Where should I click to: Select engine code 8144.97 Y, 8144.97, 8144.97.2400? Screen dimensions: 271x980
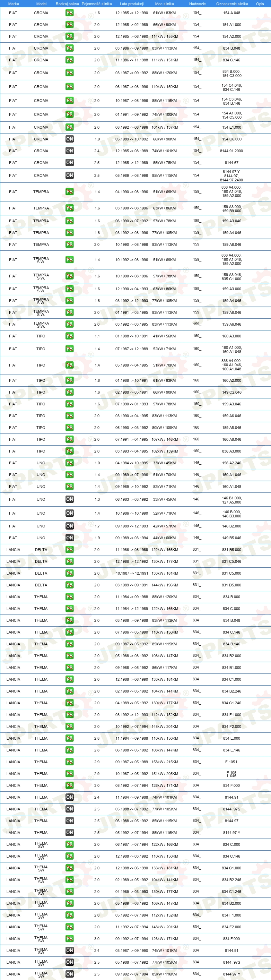click(231, 176)
